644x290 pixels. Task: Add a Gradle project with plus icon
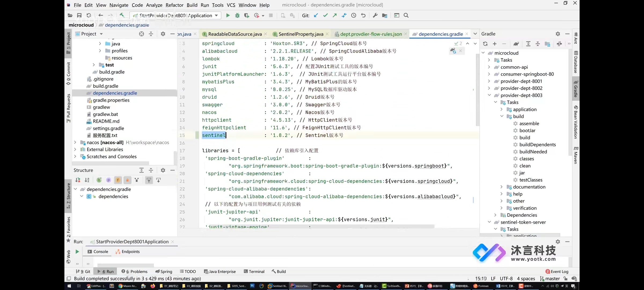495,44
